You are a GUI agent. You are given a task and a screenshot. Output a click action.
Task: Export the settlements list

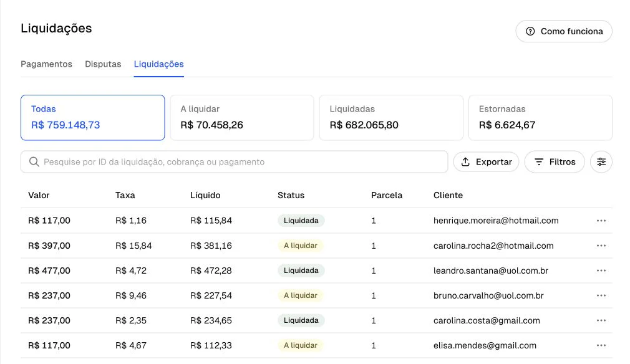point(486,161)
